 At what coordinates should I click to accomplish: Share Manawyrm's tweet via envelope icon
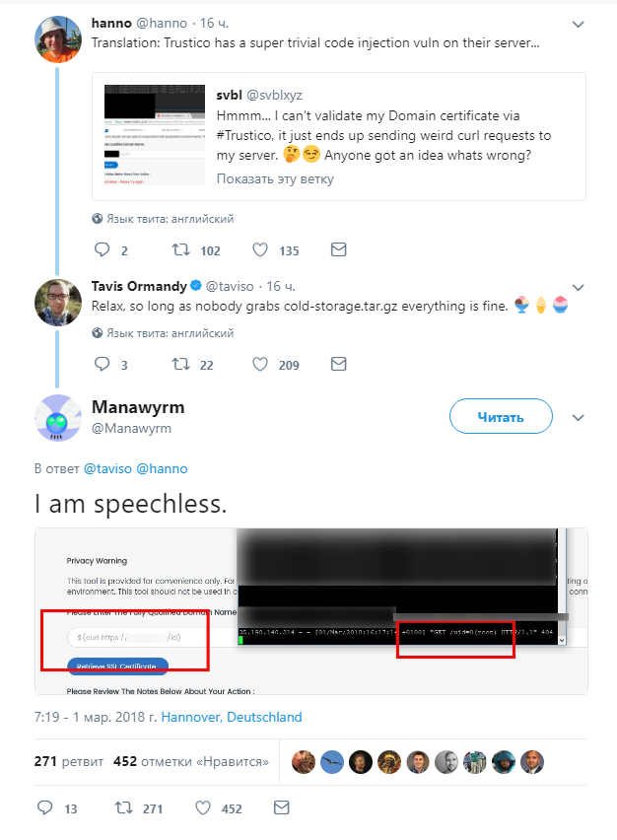(281, 808)
